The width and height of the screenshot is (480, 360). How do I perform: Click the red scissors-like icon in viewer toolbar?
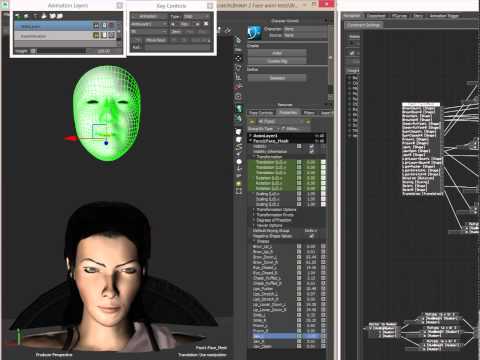(x=238, y=87)
